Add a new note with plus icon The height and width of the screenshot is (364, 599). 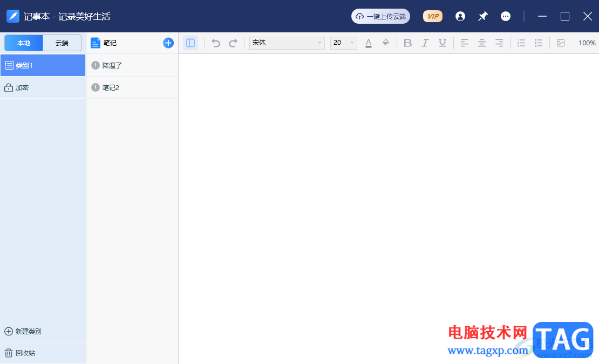(x=168, y=43)
